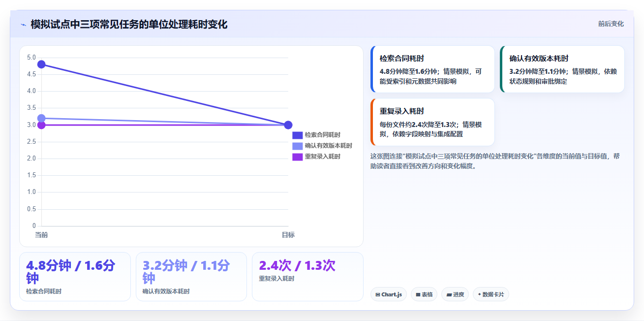This screenshot has height=321, width=644.
Task: Click the 确认有效版本耗时 info card title
Action: pyautogui.click(x=539, y=58)
